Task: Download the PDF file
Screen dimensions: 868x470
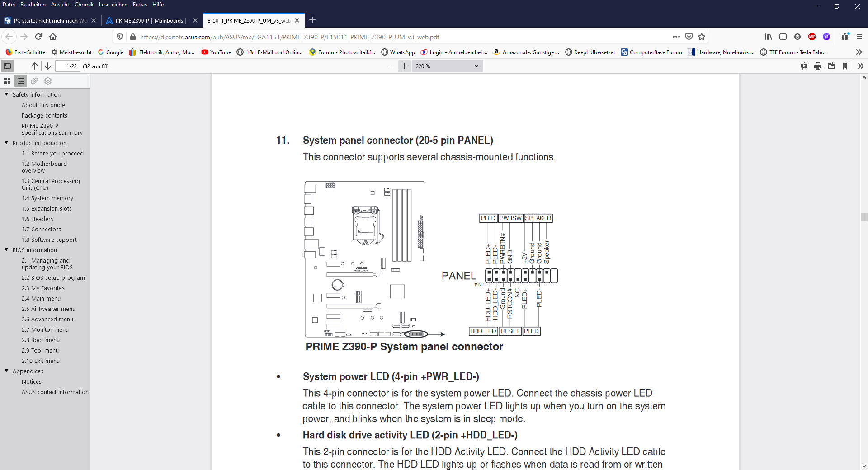Action: point(831,66)
